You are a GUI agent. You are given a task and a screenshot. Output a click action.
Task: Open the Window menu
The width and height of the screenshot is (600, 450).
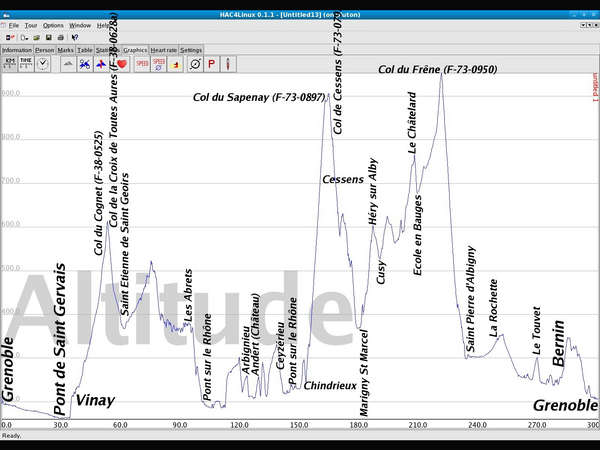tap(80, 25)
